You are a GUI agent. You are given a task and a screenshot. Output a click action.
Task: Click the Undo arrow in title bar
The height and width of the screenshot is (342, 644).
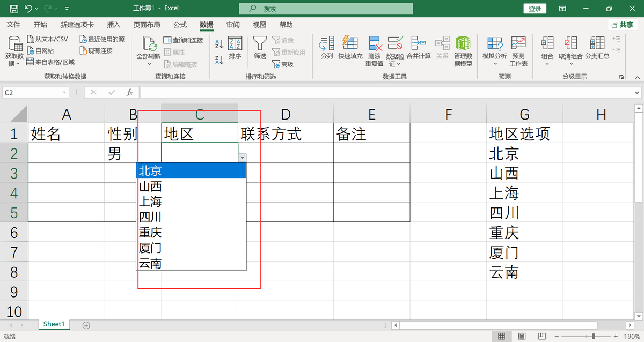coord(28,9)
